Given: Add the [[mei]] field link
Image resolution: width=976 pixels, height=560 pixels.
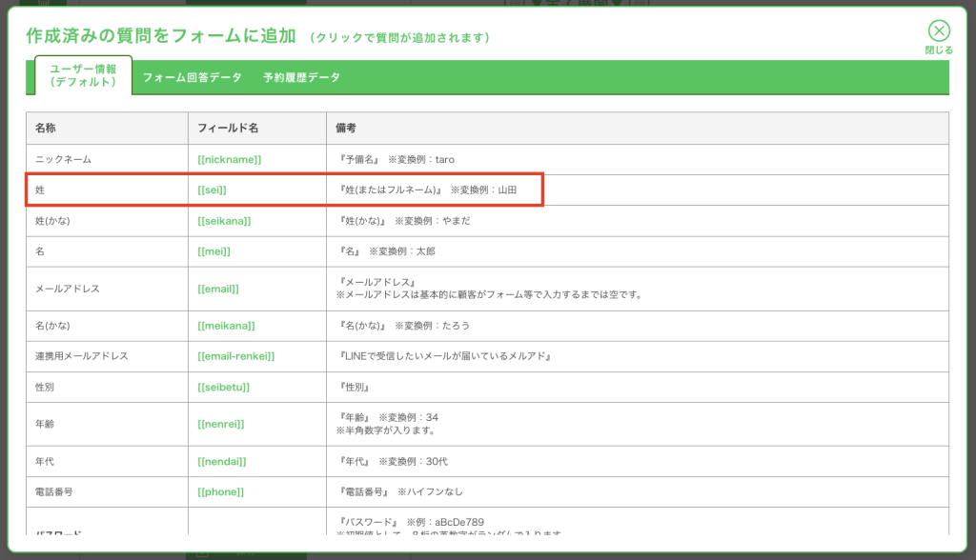Looking at the screenshot, I should coord(213,251).
